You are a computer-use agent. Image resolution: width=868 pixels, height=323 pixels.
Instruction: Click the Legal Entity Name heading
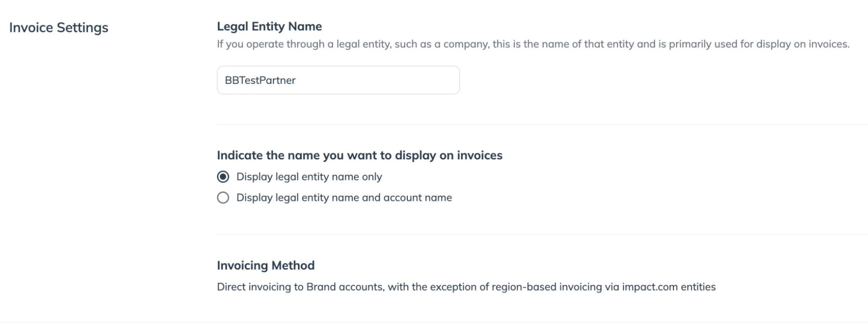coord(269,26)
